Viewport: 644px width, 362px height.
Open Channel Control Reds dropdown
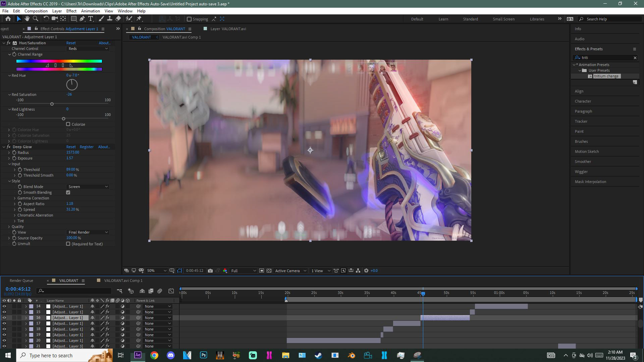pyautogui.click(x=88, y=49)
